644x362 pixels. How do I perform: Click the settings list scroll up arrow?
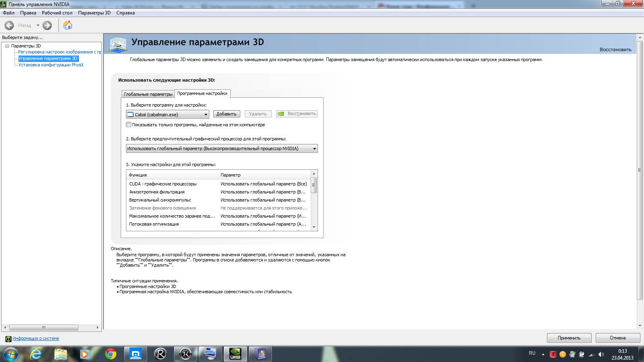[x=314, y=174]
